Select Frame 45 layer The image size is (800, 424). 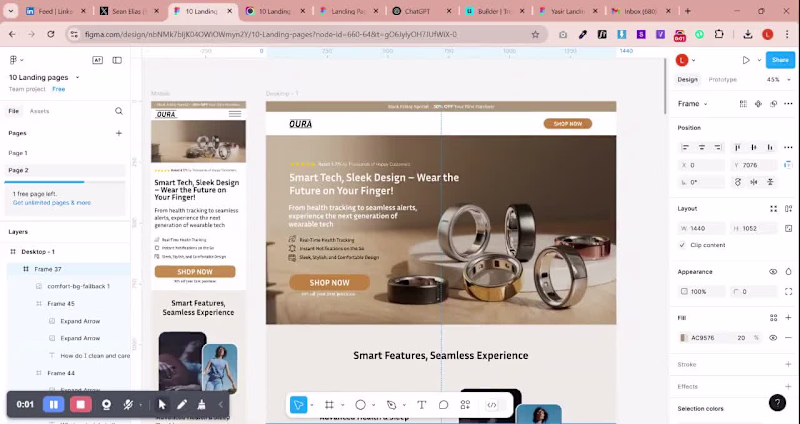pos(61,304)
